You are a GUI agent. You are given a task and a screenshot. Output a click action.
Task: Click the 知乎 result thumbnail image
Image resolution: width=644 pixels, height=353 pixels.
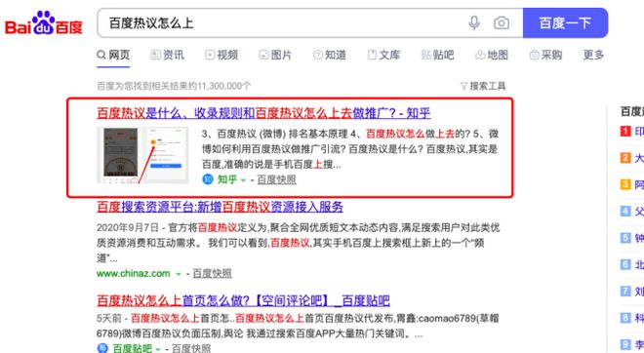(142, 155)
